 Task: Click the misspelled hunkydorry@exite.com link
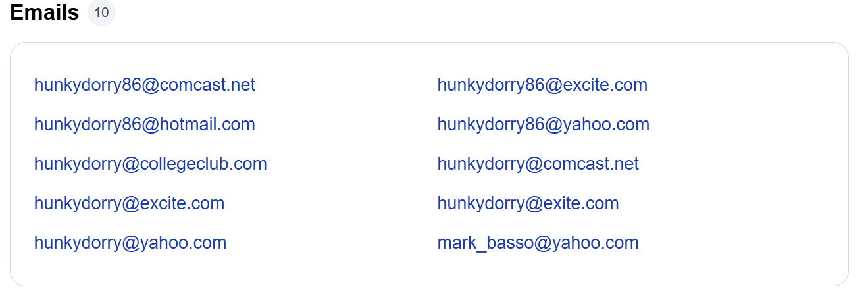528,203
